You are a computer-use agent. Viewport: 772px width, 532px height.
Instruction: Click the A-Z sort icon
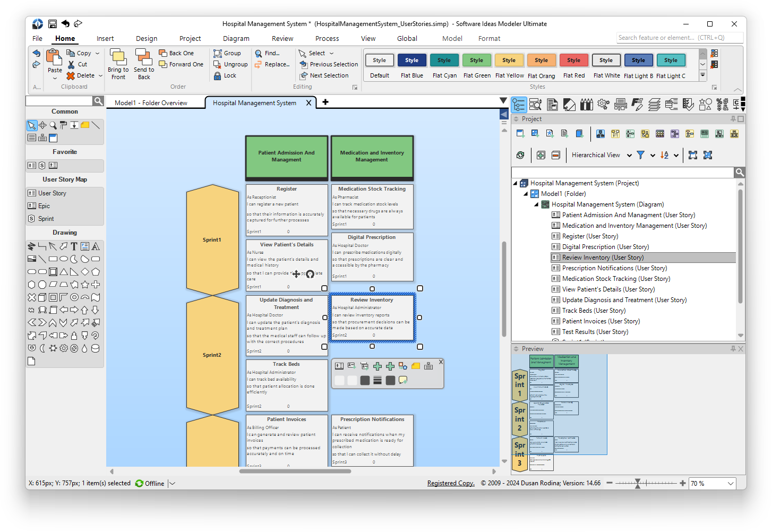[664, 155]
